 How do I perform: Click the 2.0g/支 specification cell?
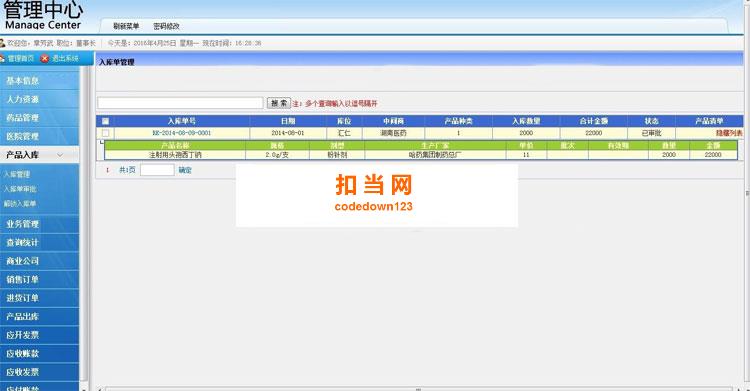[277, 155]
